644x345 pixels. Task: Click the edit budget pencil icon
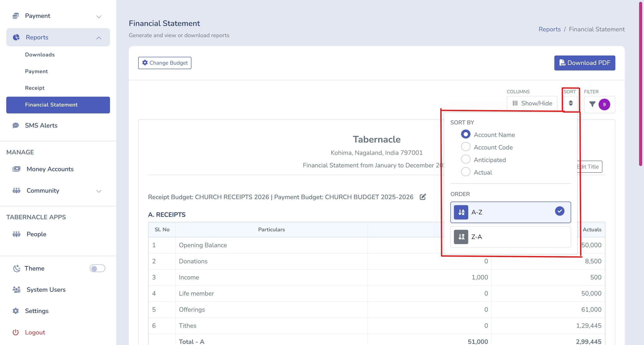click(423, 197)
